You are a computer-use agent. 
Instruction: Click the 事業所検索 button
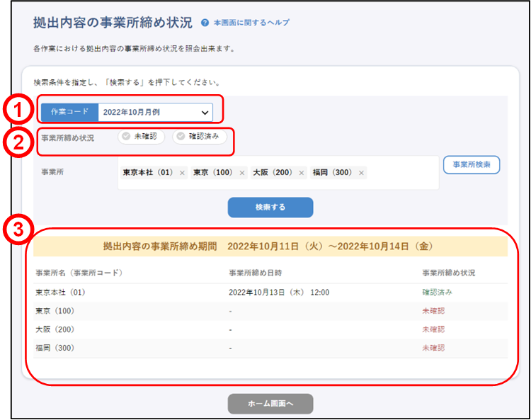472,164
